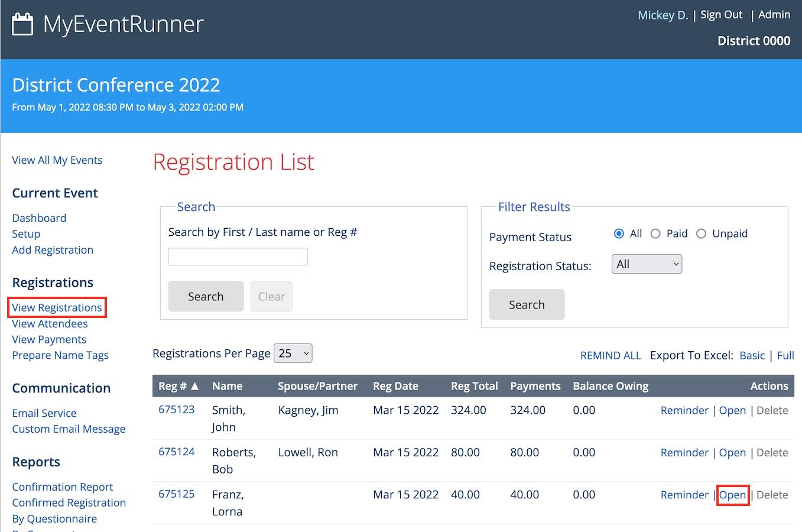Select the All payment status radio
Screen dimensions: 802x532
(619, 233)
